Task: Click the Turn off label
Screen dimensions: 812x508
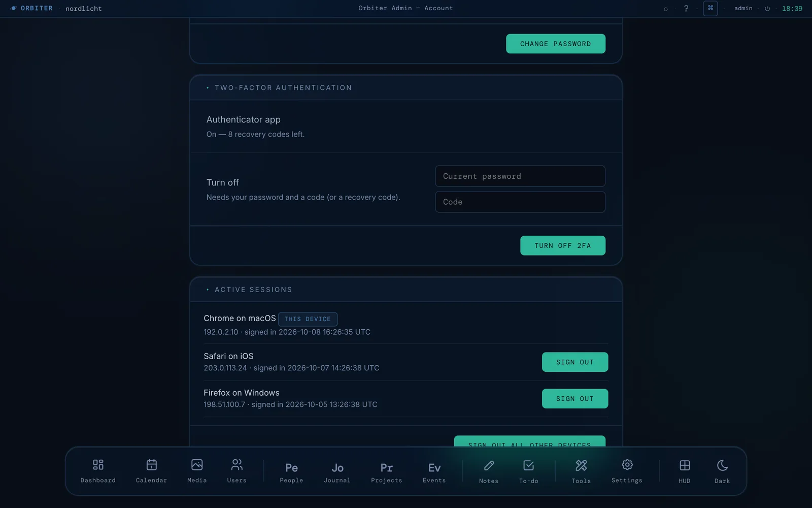Action: 222,182
